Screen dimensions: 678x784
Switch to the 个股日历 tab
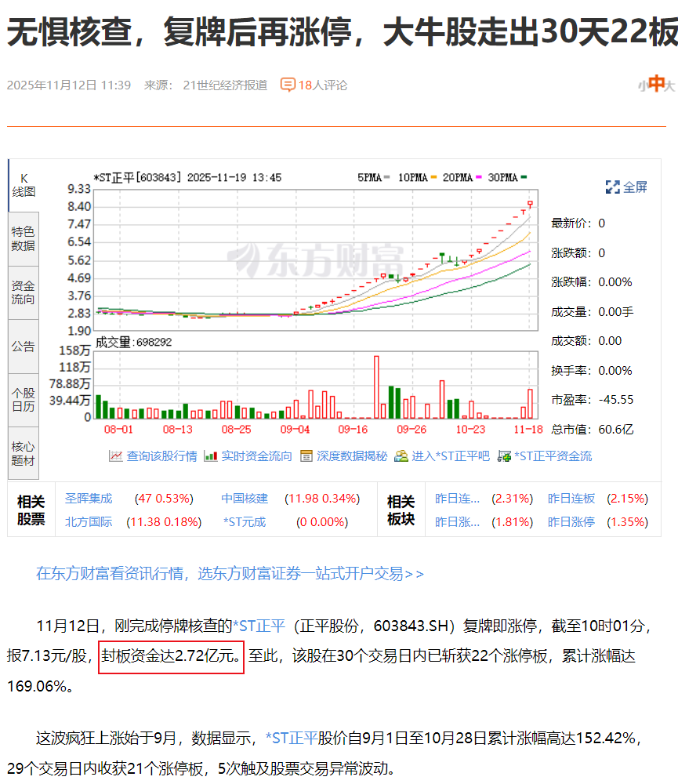click(24, 400)
